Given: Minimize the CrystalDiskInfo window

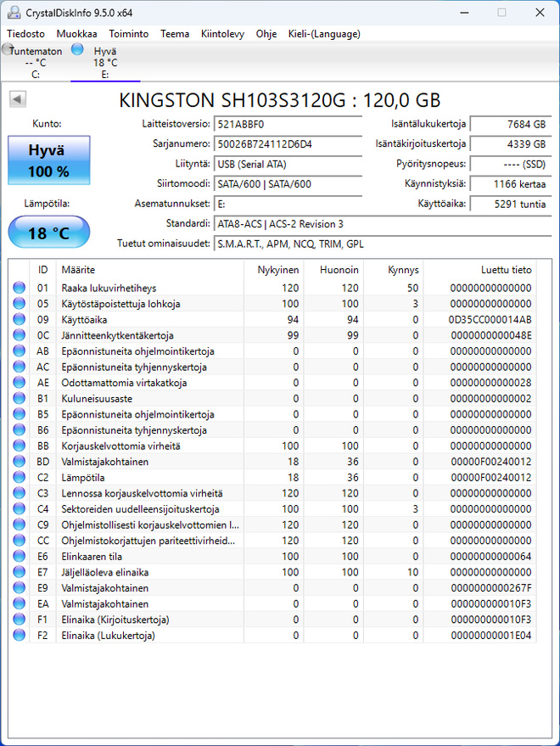Looking at the screenshot, I should [x=464, y=13].
